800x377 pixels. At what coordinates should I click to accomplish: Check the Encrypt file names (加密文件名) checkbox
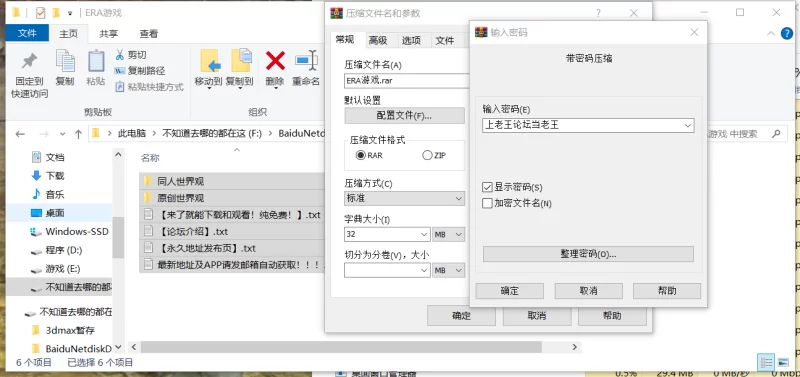click(x=487, y=203)
